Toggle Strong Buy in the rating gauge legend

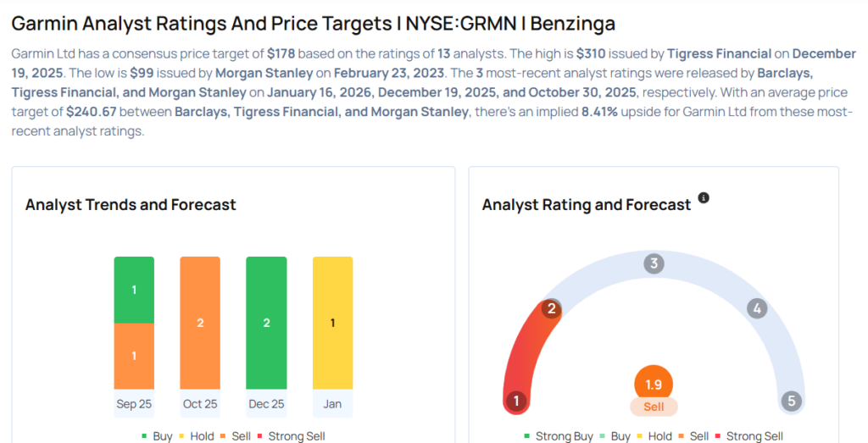558,436
